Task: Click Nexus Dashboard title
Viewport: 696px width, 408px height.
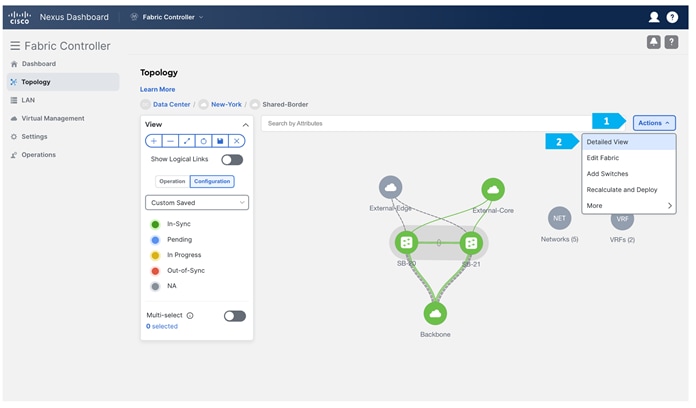Action: pos(74,17)
